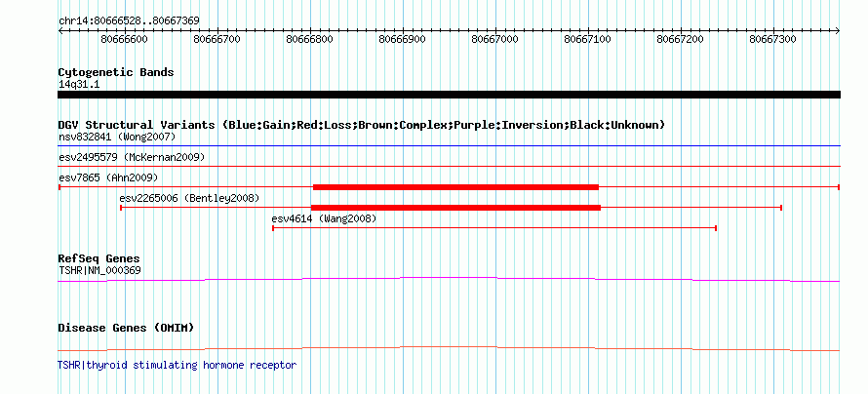The image size is (868, 394).
Task: Open TSHR|thyroid stimulating hormone receptor link
Action: pos(177,365)
